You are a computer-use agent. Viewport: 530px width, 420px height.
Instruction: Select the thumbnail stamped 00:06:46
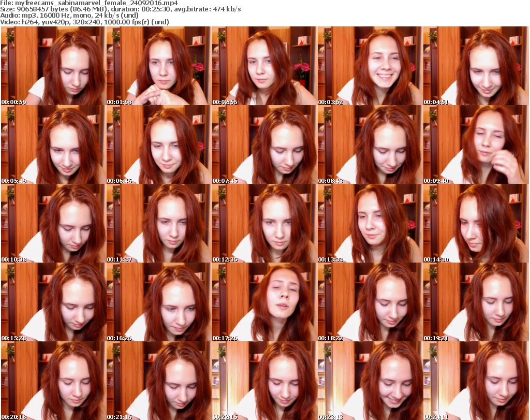[x=159, y=144]
